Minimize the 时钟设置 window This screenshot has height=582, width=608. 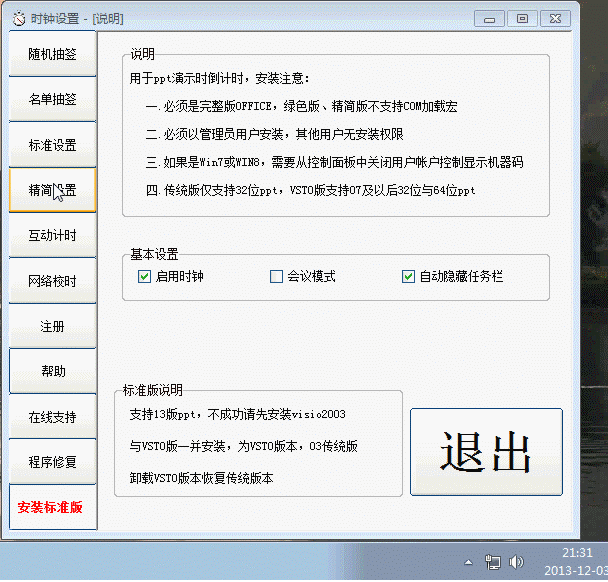(x=489, y=19)
